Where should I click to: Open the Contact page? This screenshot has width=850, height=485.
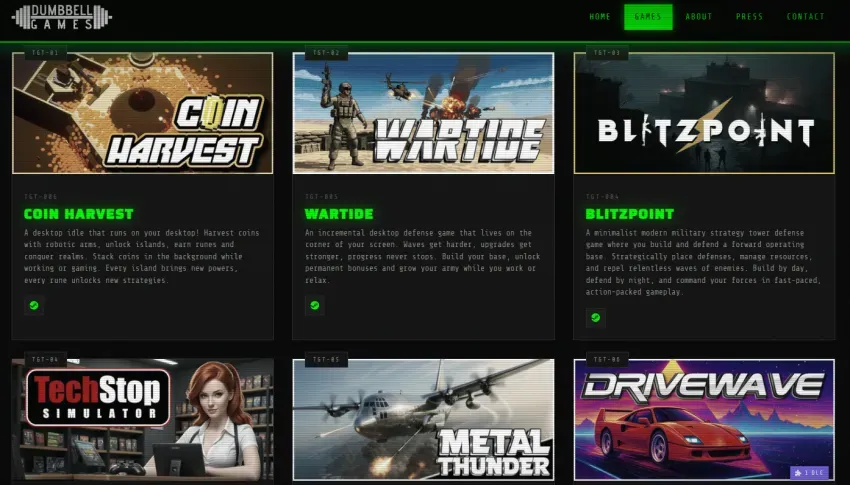coord(806,17)
